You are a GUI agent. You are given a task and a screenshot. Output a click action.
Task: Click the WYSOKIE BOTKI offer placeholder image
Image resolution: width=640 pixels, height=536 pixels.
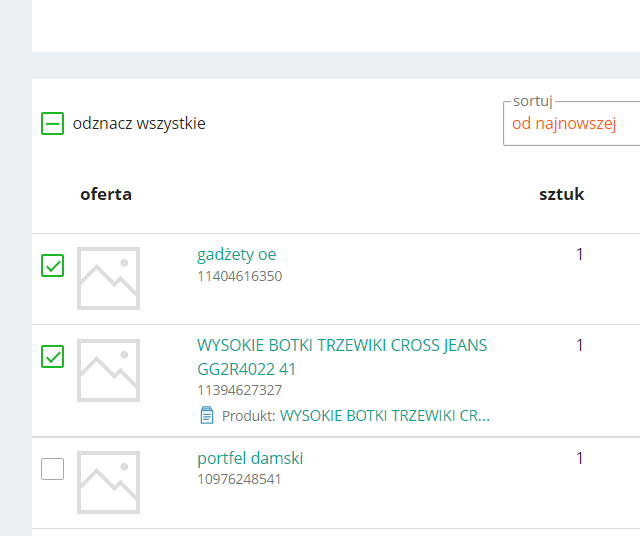coord(108,370)
